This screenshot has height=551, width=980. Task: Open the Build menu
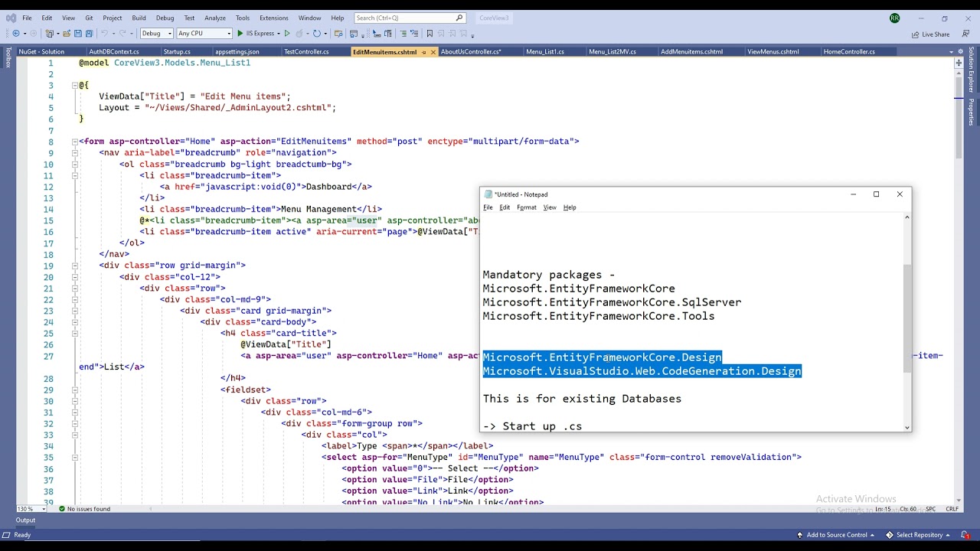pos(139,18)
